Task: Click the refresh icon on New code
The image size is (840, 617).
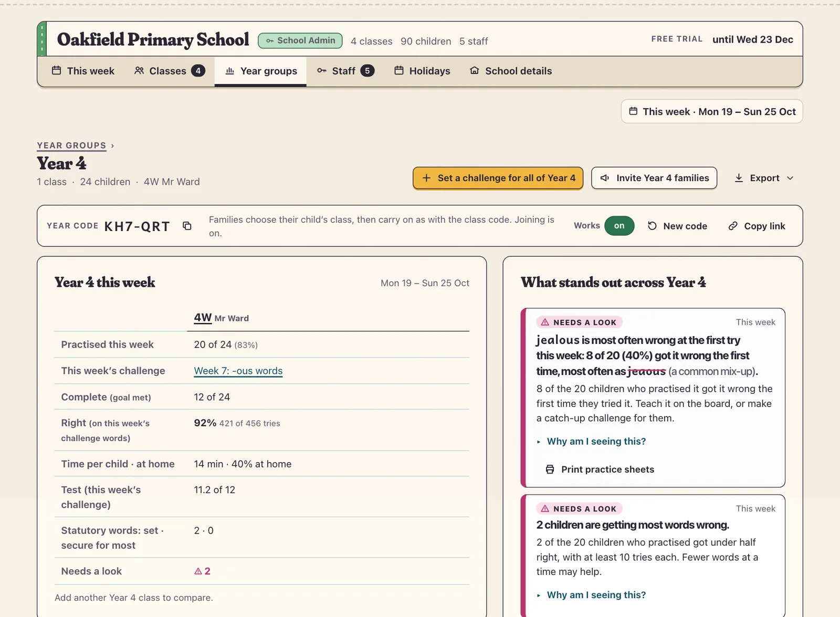Action: pyautogui.click(x=652, y=226)
